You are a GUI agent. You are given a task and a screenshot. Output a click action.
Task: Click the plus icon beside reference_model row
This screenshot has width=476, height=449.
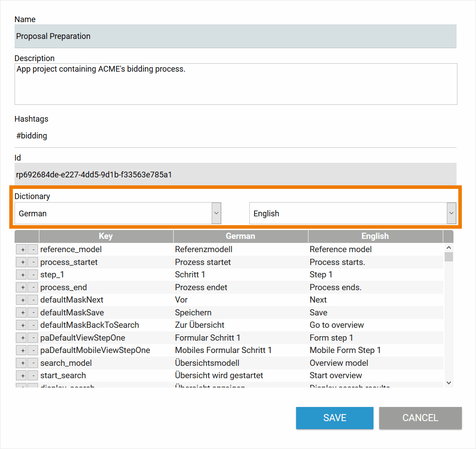click(x=22, y=249)
